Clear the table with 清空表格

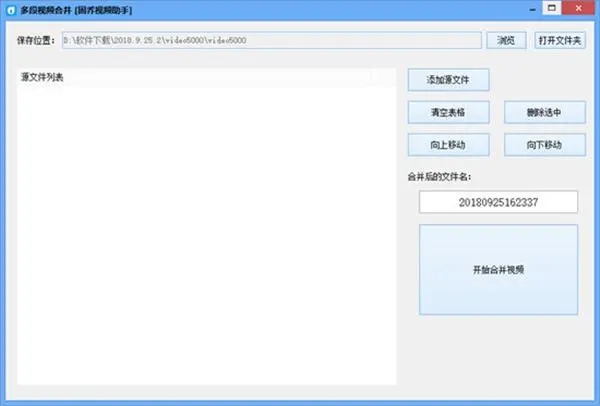(x=448, y=113)
